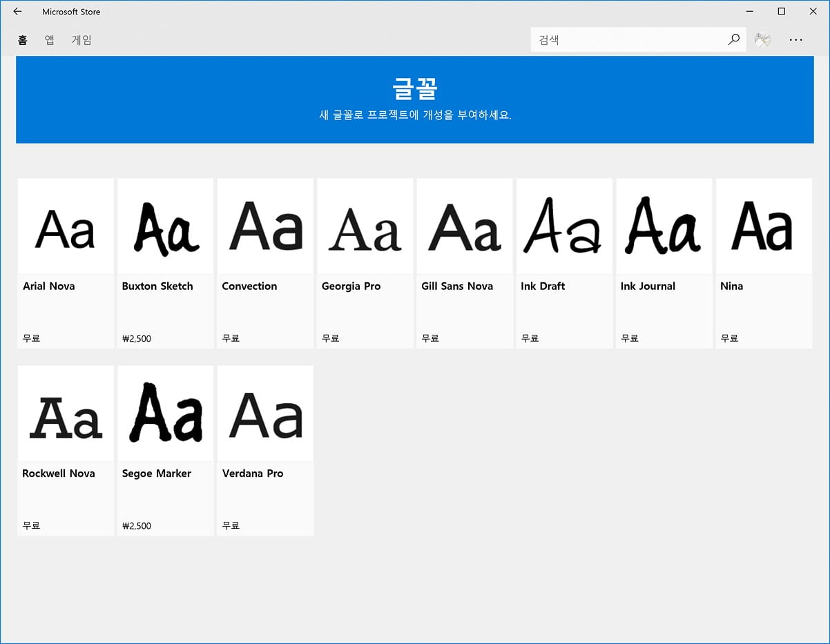Click the 무료 label under Nina
This screenshot has height=644, width=830.
click(729, 338)
